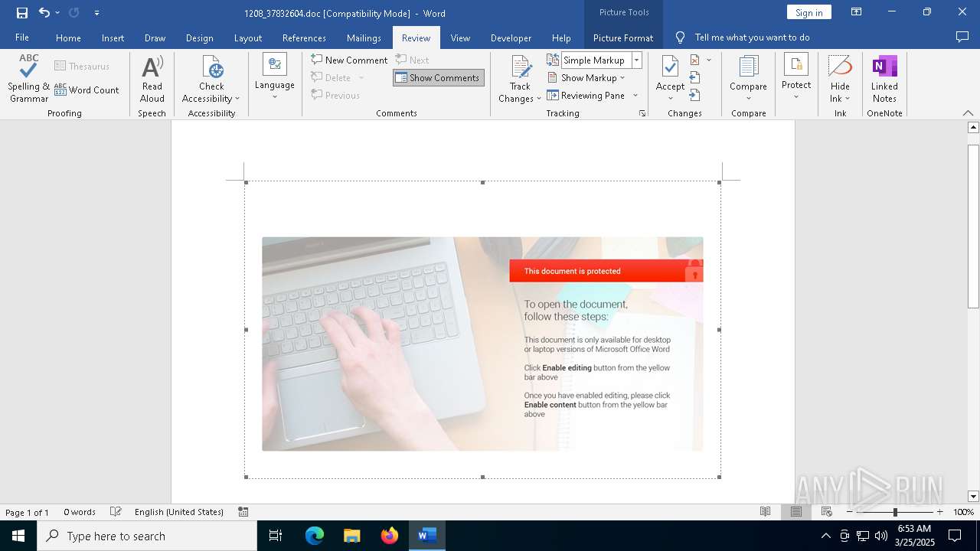980x551 pixels.
Task: Run Spelling & Grammar check
Action: click(29, 79)
